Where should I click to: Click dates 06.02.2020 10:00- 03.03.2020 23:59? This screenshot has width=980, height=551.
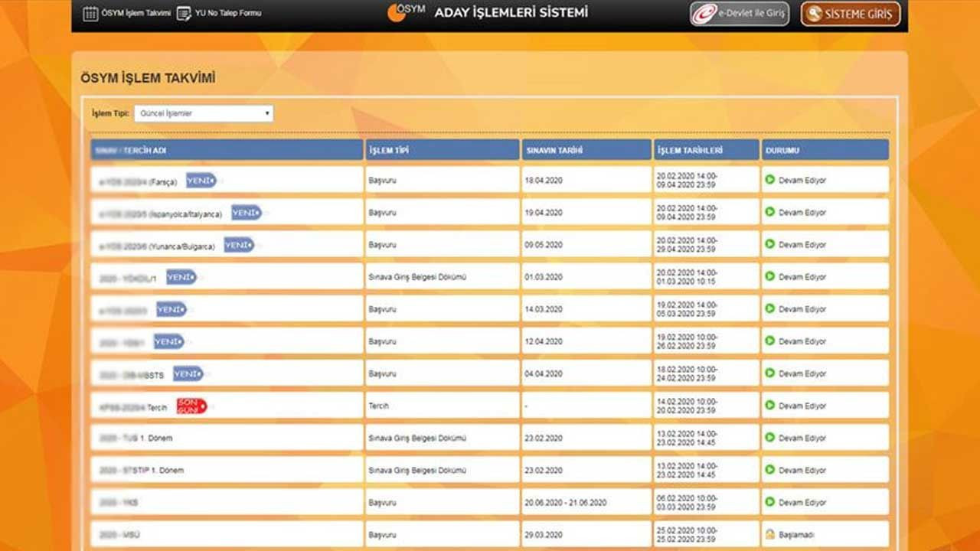click(x=687, y=502)
